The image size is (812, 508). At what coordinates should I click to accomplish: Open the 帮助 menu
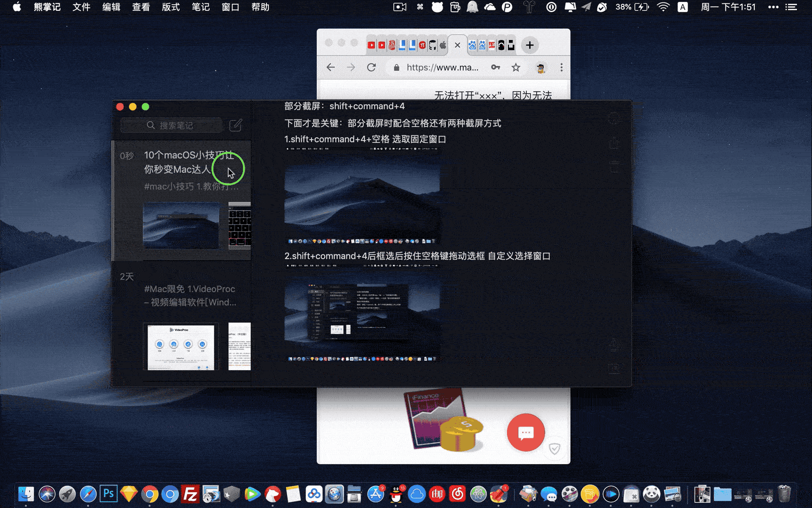click(x=260, y=7)
